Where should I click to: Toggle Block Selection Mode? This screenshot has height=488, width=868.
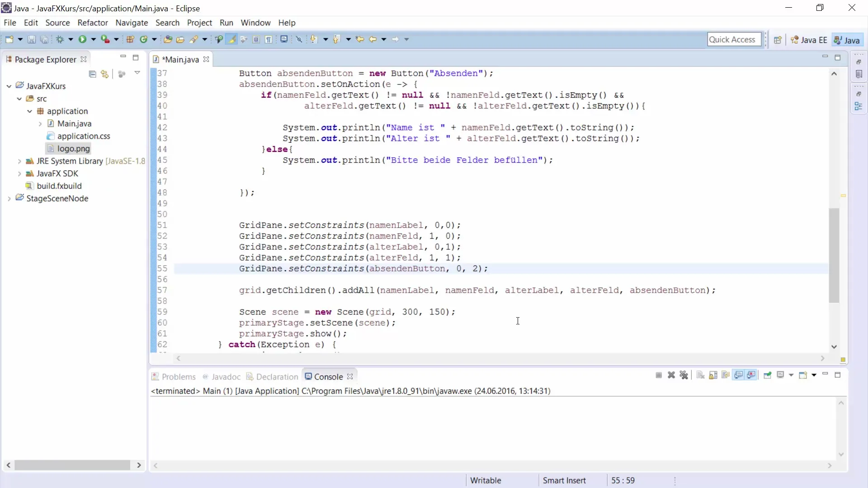pyautogui.click(x=256, y=39)
